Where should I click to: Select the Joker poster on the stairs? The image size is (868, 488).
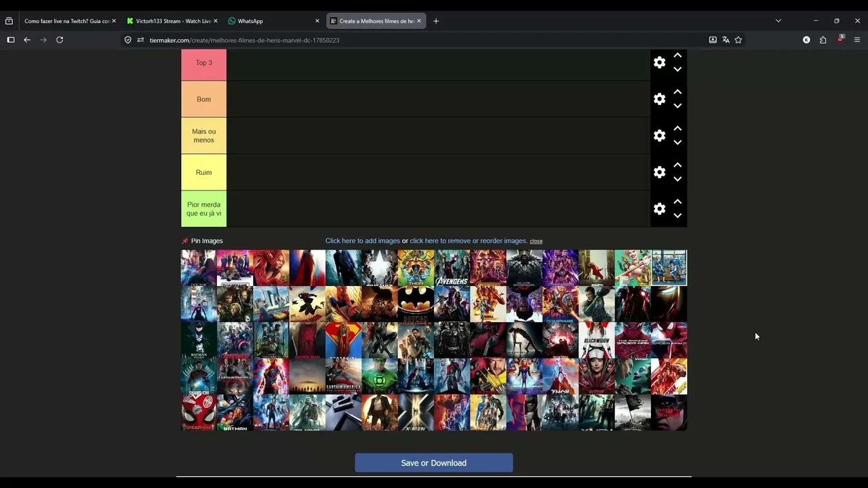(x=597, y=268)
